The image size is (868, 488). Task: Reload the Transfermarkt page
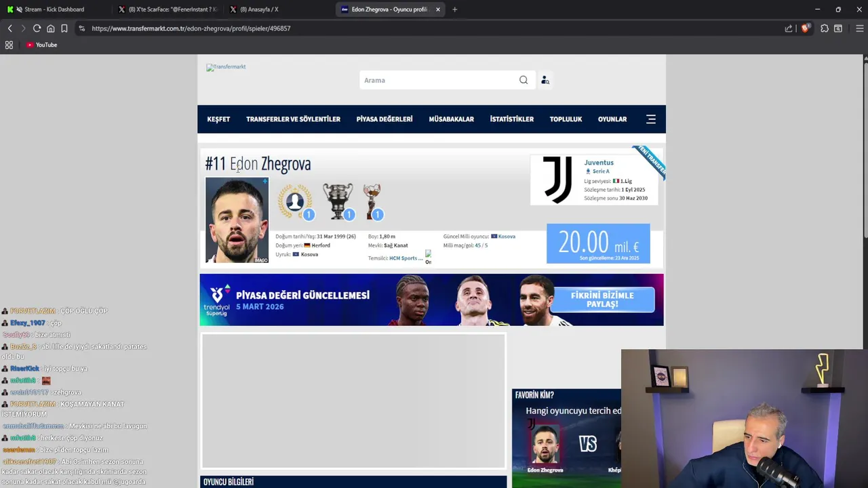pyautogui.click(x=37, y=28)
